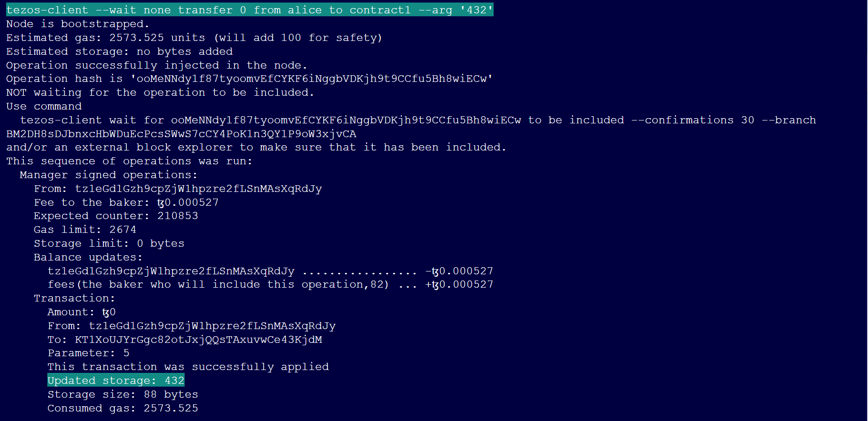Click the "Node is bootstrapped." line
The width and height of the screenshot is (868, 421).
click(78, 24)
